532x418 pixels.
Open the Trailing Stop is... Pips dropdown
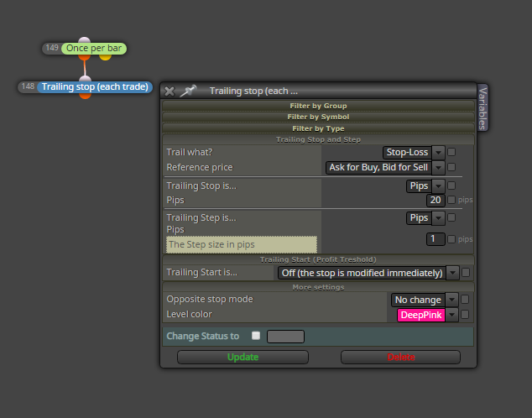coord(425,186)
